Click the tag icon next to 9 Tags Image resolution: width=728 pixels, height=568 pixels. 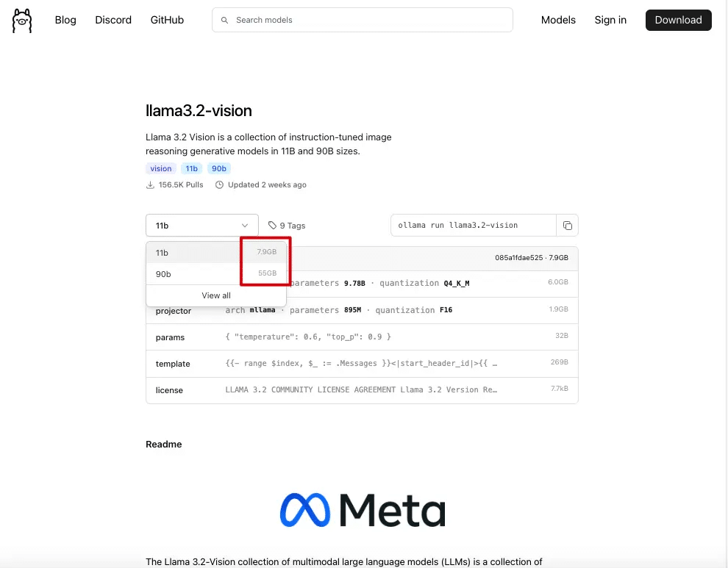click(272, 225)
